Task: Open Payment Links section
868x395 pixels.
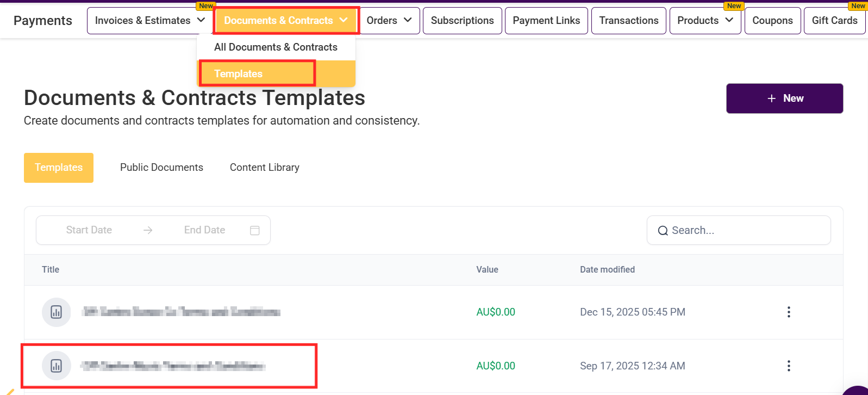Action: 546,21
